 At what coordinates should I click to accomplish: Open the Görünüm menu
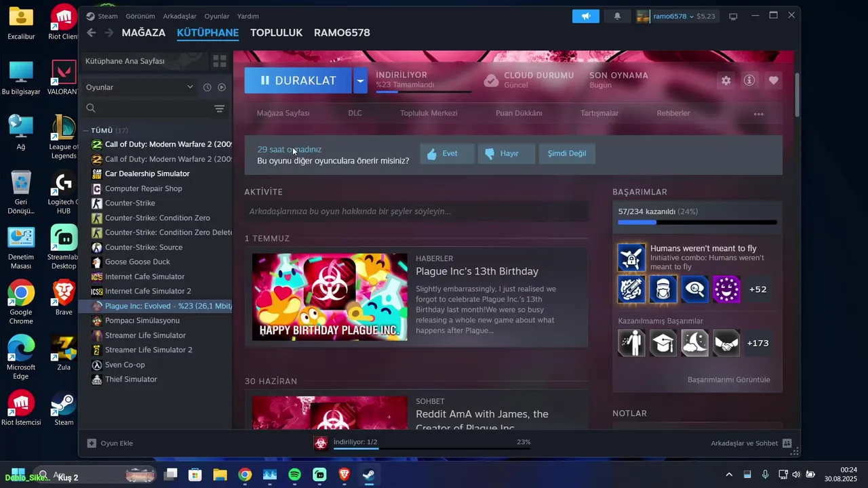coord(140,16)
